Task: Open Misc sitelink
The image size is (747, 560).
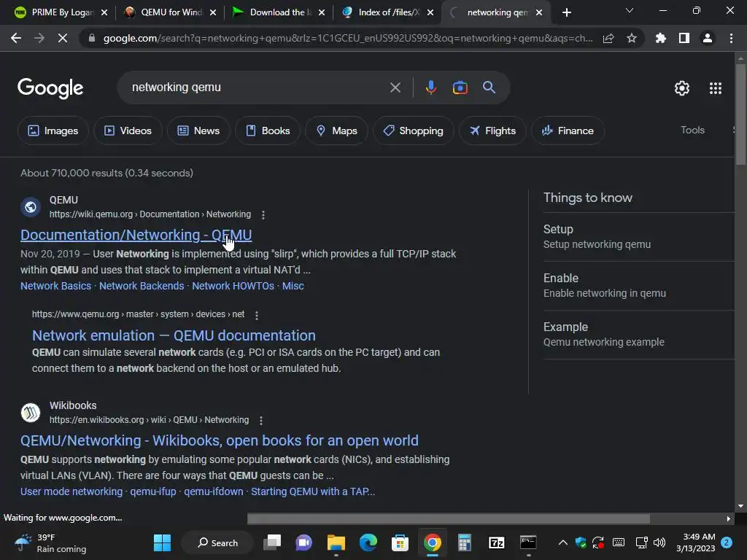Action: pos(293,286)
